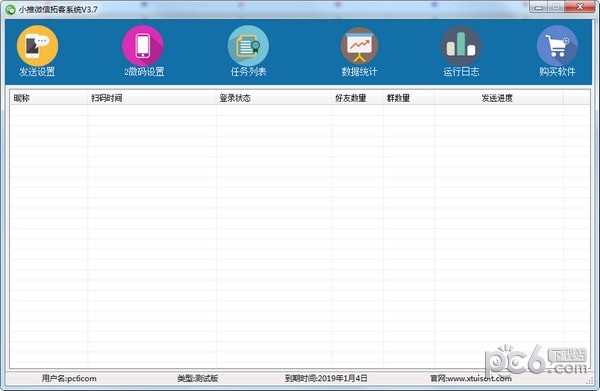This screenshot has width=600, height=391.
Task: Sort by the 群数量 column header
Action: click(x=409, y=98)
